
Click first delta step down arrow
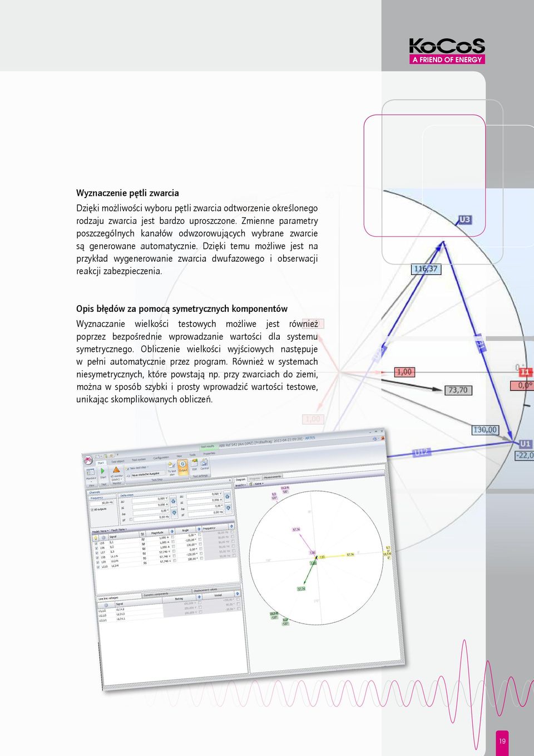[174, 513]
